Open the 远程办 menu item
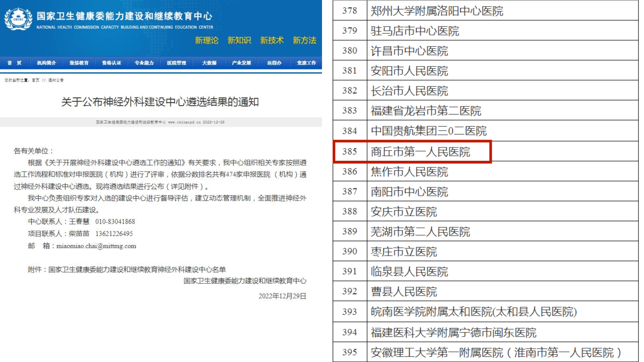 (x=274, y=63)
